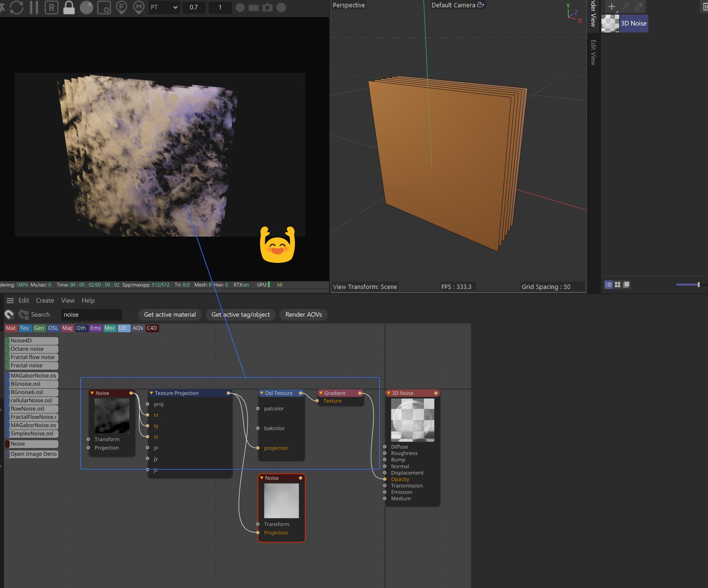
Task: Adjust the material thumbnail size slider
Action: click(x=699, y=285)
